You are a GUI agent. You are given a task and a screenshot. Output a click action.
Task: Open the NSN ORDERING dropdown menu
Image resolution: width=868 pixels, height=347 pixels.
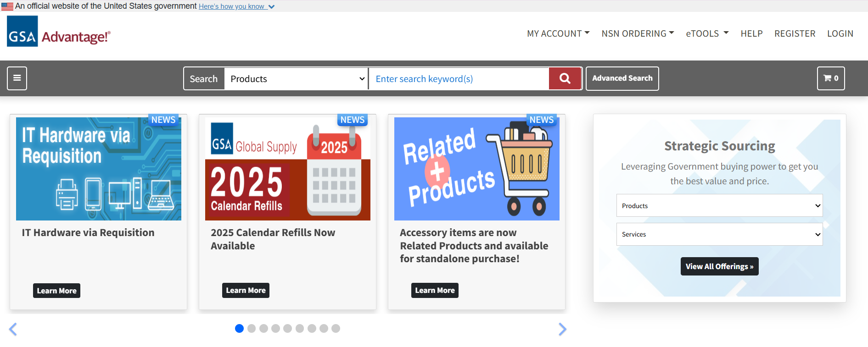(638, 33)
